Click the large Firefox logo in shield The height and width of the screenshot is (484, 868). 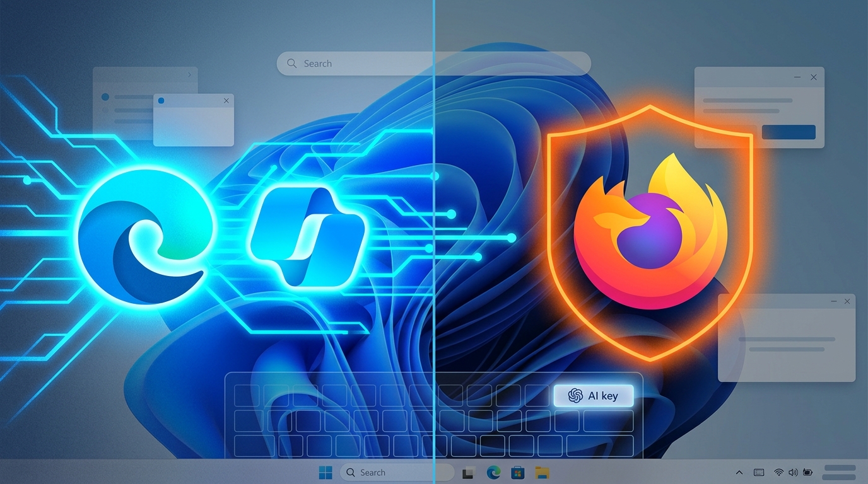[x=650, y=231]
